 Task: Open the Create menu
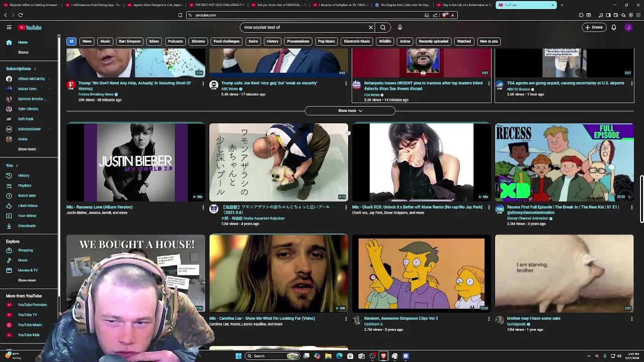pos(594,27)
